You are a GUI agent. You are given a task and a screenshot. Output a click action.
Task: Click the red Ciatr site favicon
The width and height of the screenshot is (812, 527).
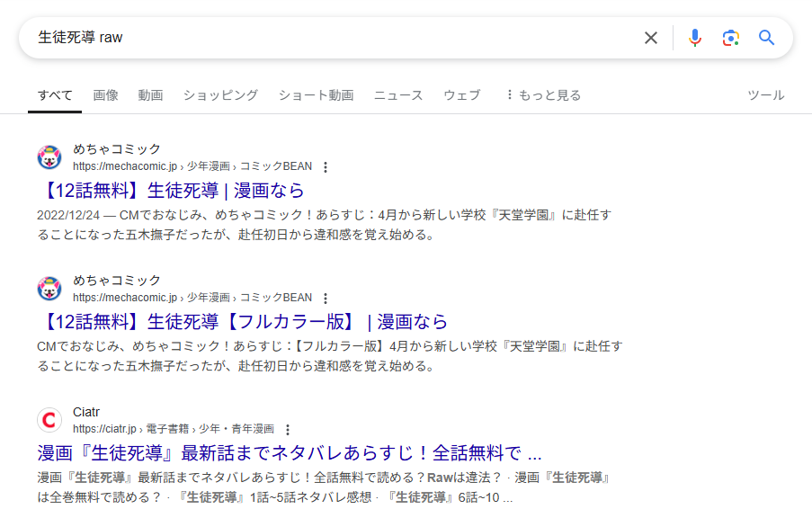click(49, 420)
